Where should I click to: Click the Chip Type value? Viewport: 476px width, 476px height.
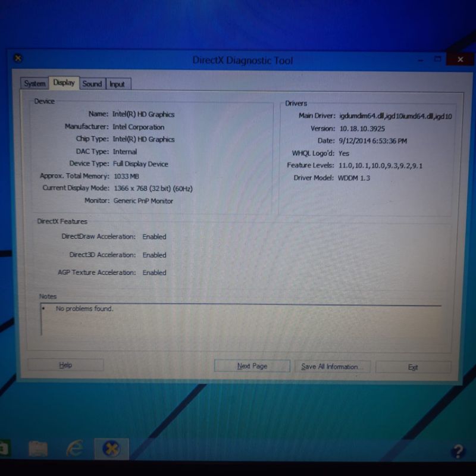[x=143, y=139]
